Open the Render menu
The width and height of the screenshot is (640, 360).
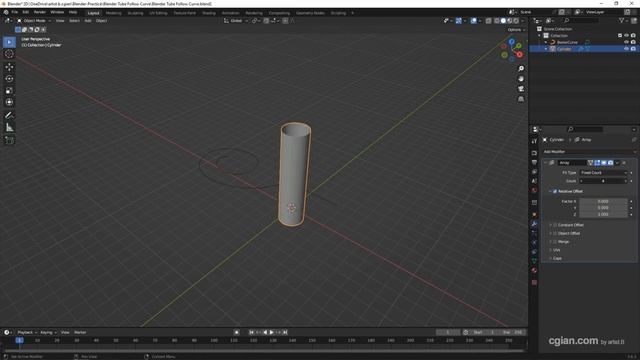[40, 12]
